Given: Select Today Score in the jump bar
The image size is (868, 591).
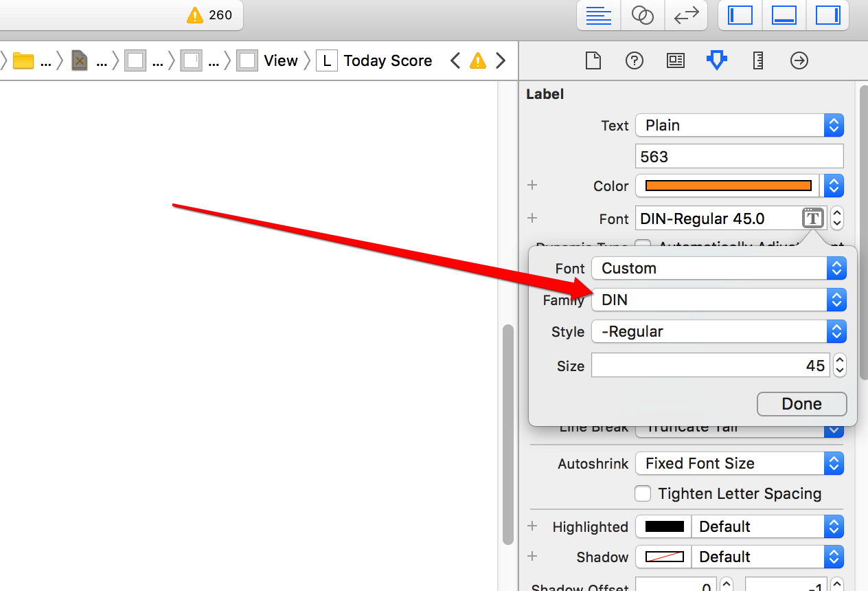Looking at the screenshot, I should [387, 61].
